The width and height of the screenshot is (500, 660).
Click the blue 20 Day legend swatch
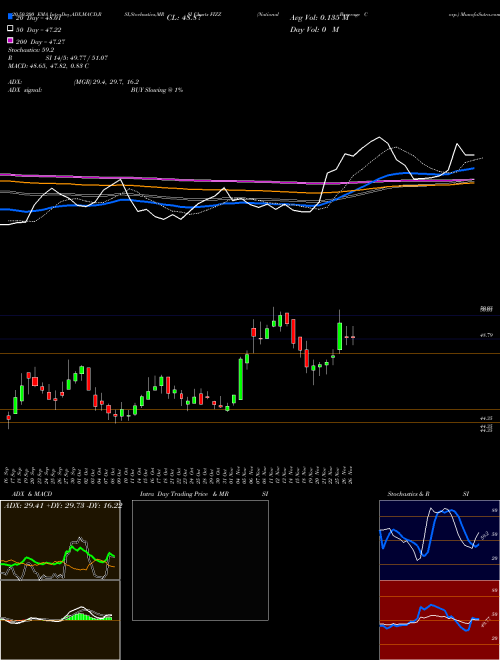pyautogui.click(x=11, y=17)
